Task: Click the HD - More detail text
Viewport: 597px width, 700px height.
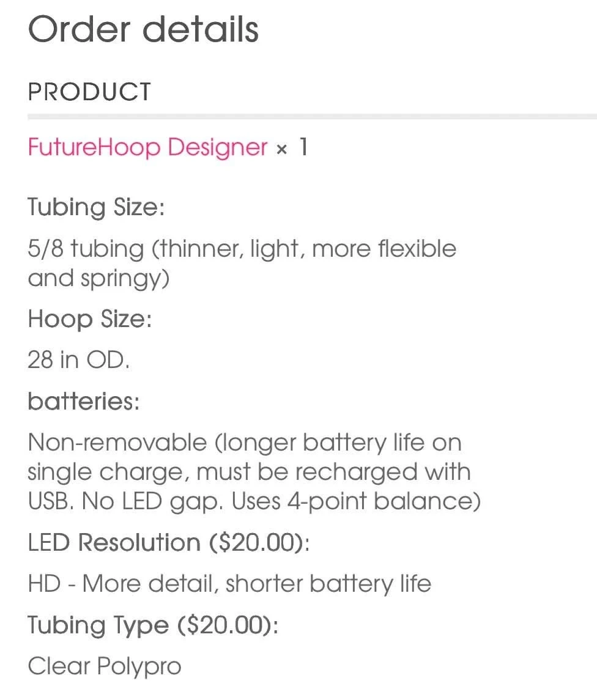Action: 229,583
